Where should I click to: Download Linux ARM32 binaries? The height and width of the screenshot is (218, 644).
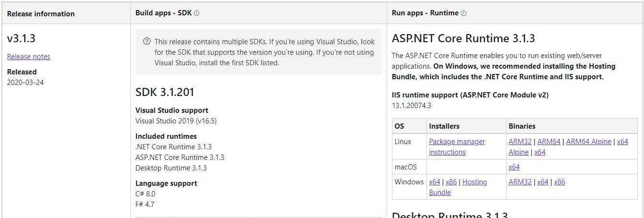point(520,142)
